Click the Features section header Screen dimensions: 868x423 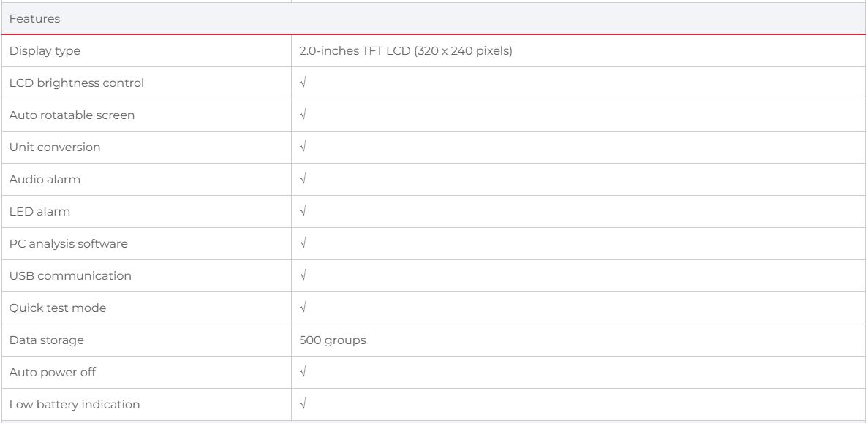coord(34,19)
